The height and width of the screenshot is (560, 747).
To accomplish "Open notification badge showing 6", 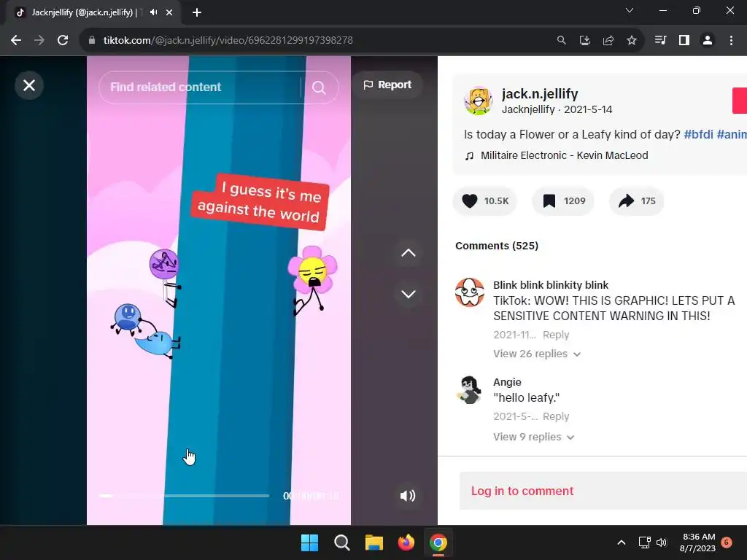I will tap(727, 542).
